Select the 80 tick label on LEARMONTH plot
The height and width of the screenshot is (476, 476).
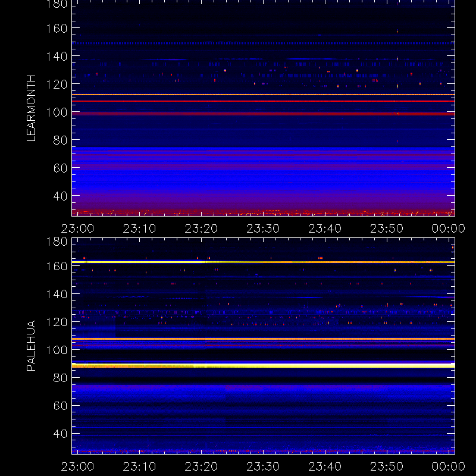pyautogui.click(x=60, y=140)
